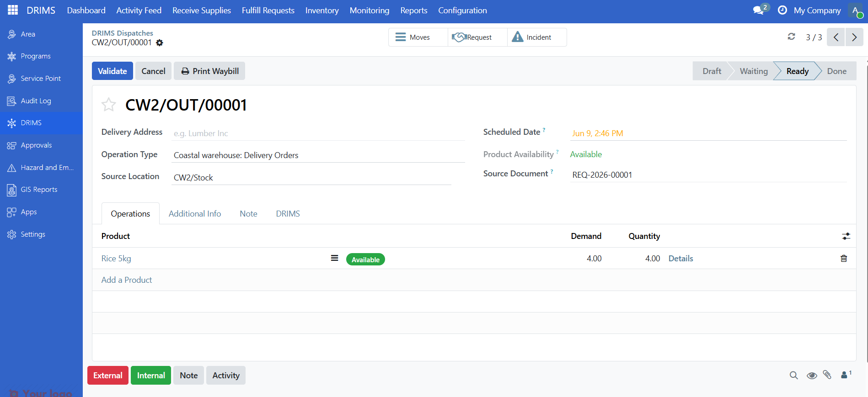Search the chatter messages
Viewport: 868px width, 397px height.
coord(794,375)
